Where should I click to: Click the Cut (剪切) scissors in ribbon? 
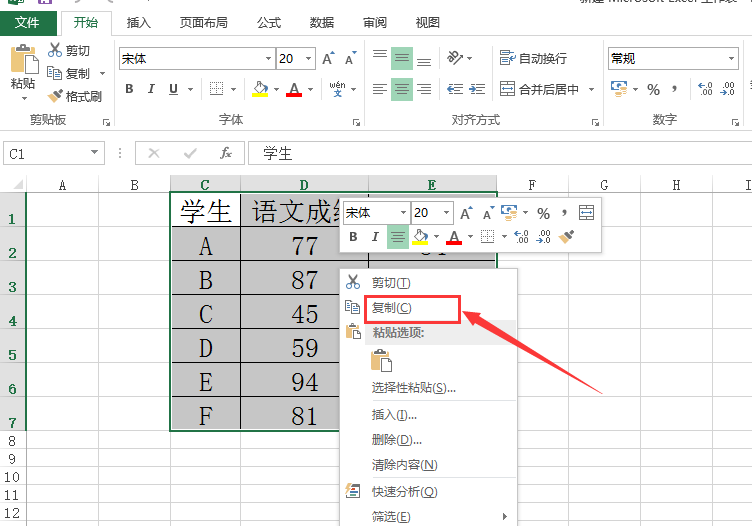pyautogui.click(x=68, y=51)
